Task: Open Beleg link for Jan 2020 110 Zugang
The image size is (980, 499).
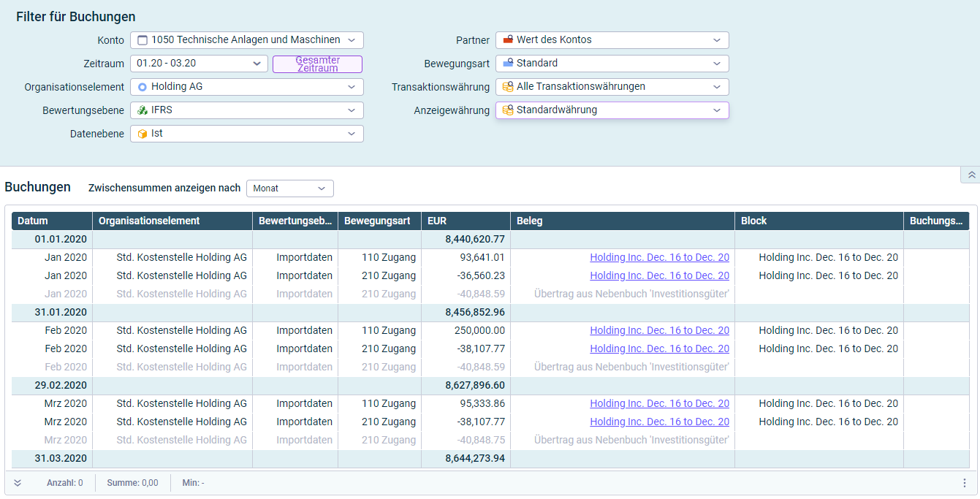Action: [659, 257]
